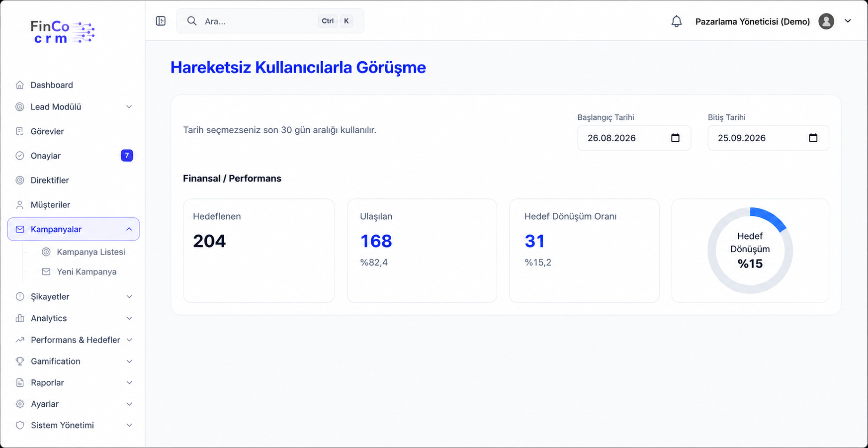868x448 pixels.
Task: Click the Hareketsiz Kullanıcılarla Görüşme title
Action: pyautogui.click(x=298, y=68)
